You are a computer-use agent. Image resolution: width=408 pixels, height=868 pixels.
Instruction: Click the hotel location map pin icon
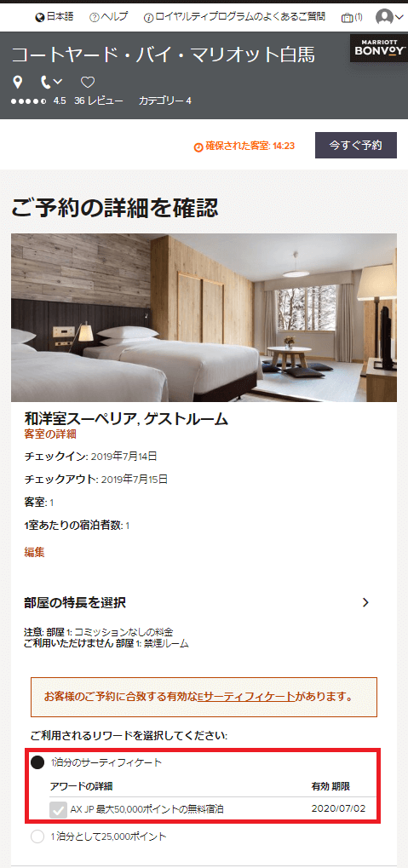(x=18, y=83)
